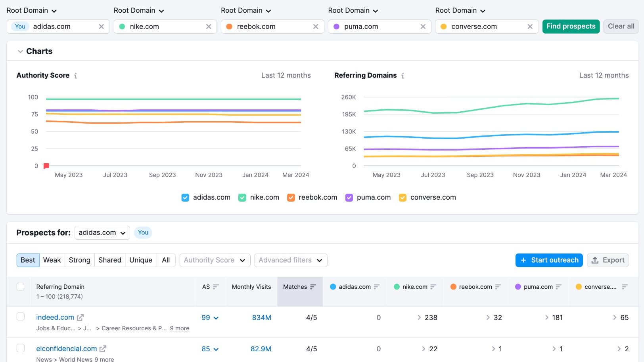Select the elconfidencial.com row checkbox
The width and height of the screenshot is (644, 362).
tap(21, 348)
